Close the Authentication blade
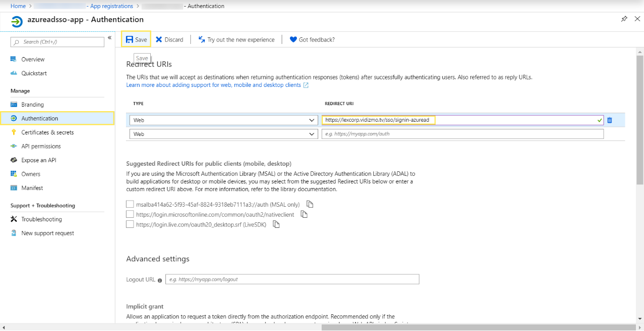644x331 pixels. [x=637, y=19]
